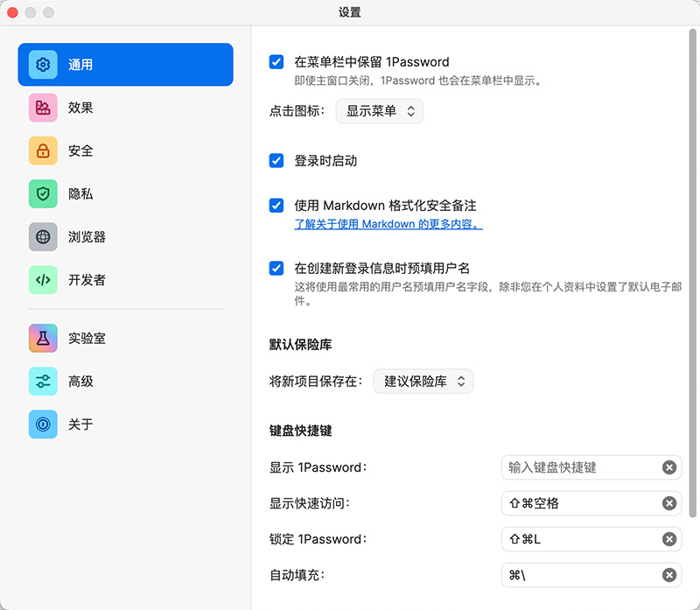Open the 隐私 shield icon

43,193
